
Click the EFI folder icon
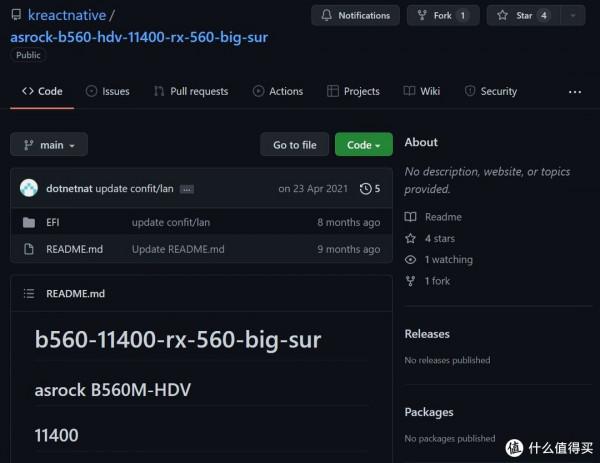[x=28, y=222]
